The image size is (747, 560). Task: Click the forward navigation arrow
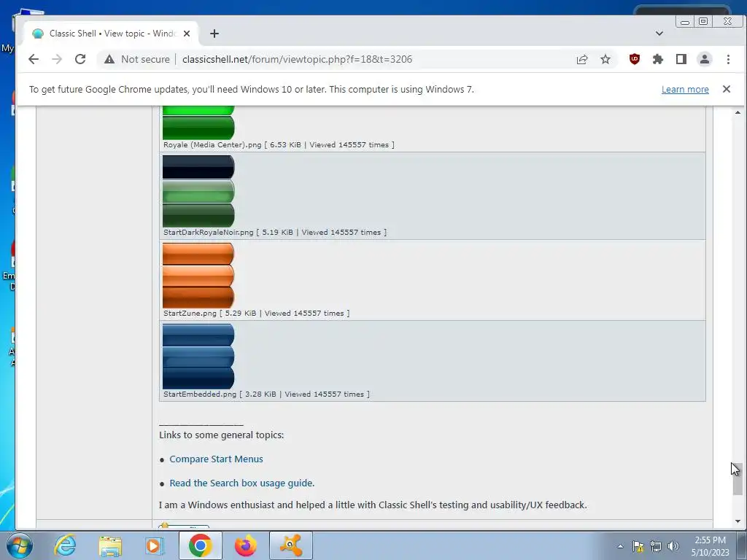[x=57, y=59]
